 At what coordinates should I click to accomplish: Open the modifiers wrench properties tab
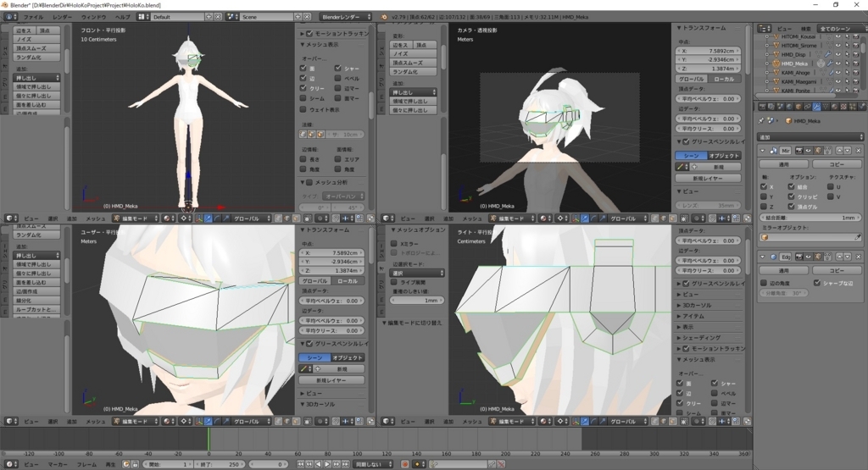(x=816, y=106)
